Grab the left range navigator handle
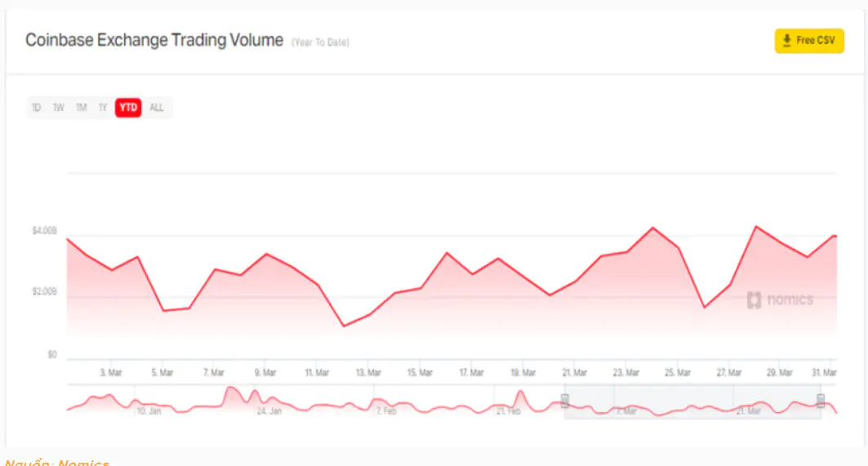 [x=564, y=401]
